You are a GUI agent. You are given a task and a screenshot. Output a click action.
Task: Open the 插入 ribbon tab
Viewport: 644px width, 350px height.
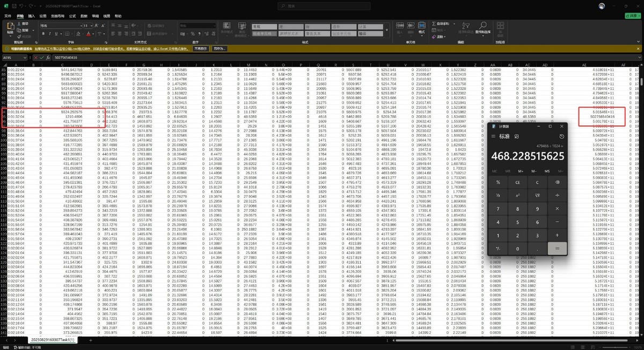click(32, 16)
